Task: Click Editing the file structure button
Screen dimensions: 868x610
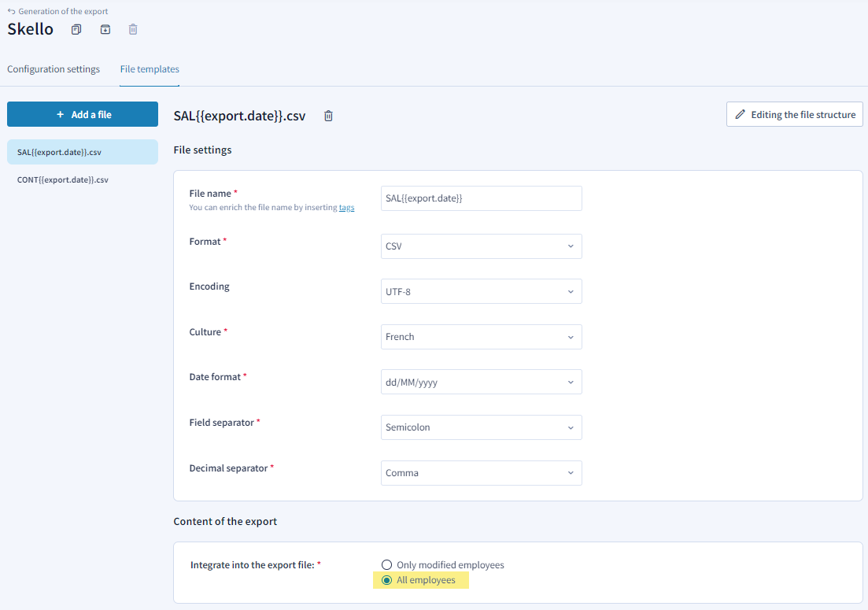Action: 794,115
